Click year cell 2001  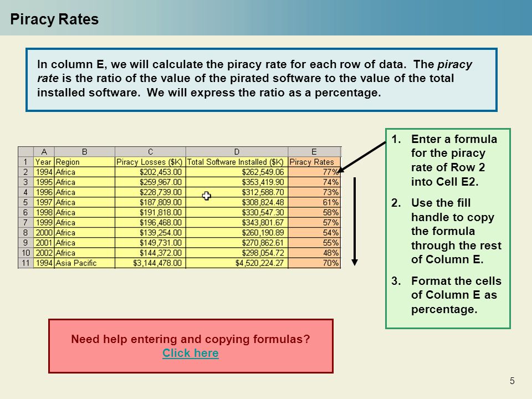(44, 243)
